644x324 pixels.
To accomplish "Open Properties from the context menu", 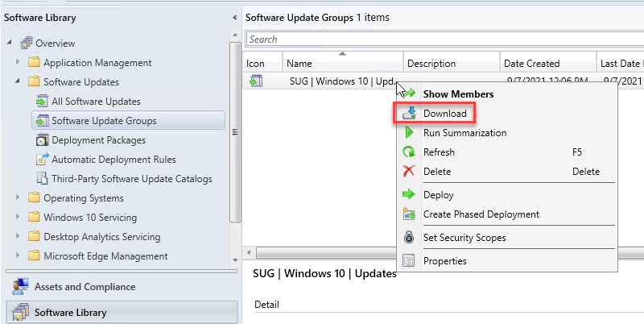I will 444,261.
